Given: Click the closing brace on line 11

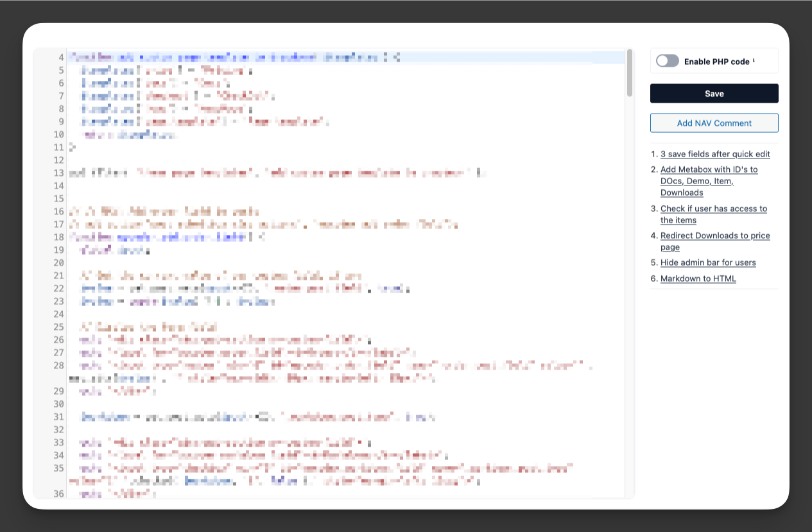Looking at the screenshot, I should click(x=73, y=148).
